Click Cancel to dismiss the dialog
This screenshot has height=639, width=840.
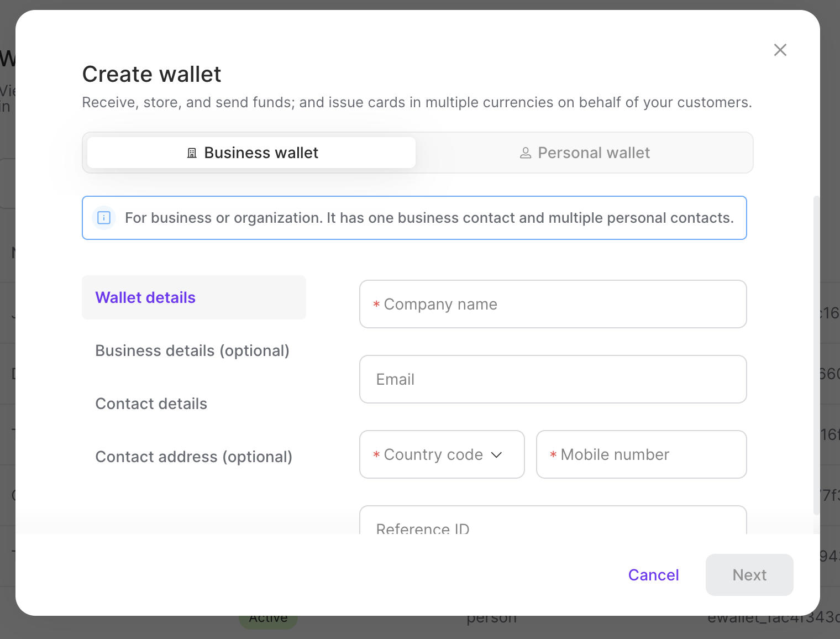(x=653, y=575)
